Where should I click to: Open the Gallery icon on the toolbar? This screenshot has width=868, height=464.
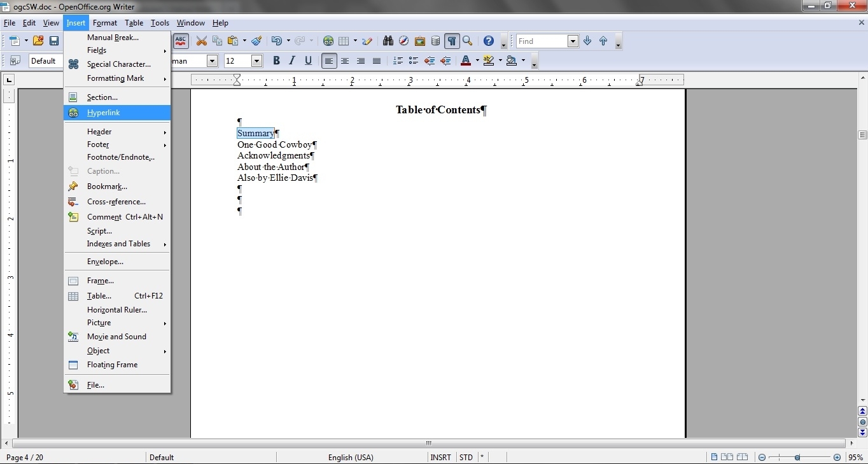coord(420,41)
